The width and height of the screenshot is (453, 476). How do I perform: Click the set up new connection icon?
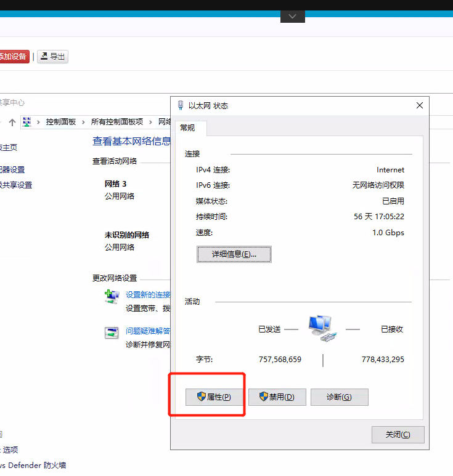[112, 297]
